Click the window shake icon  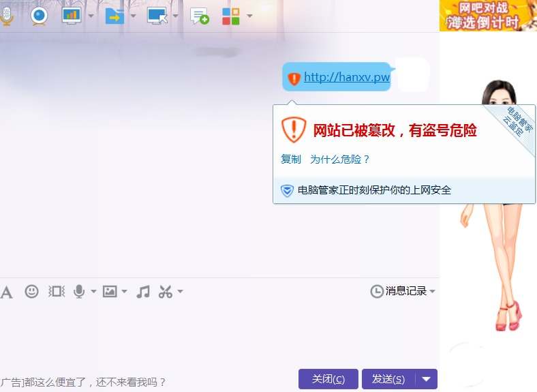57,292
